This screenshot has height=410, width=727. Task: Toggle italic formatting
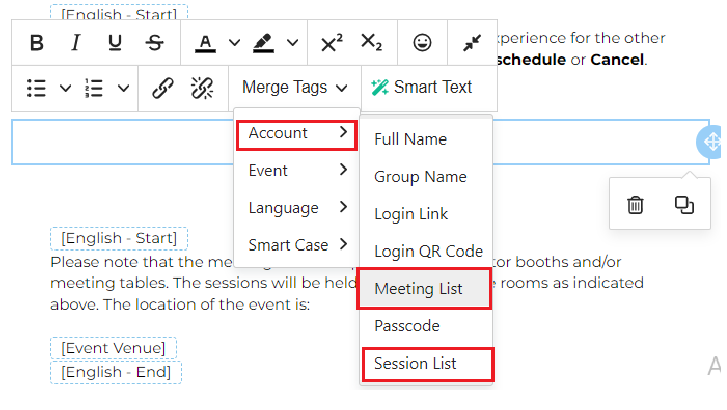pos(75,43)
